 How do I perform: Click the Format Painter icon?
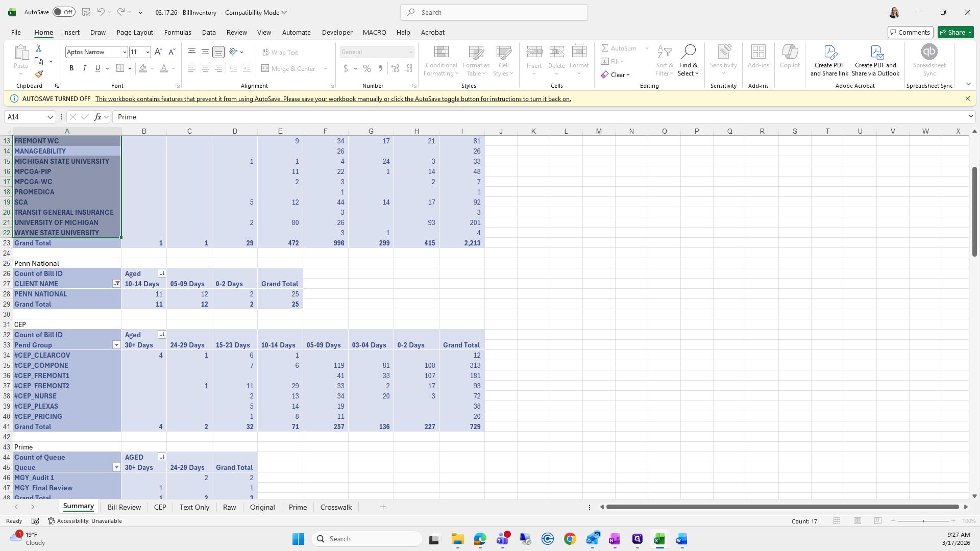pos(39,74)
